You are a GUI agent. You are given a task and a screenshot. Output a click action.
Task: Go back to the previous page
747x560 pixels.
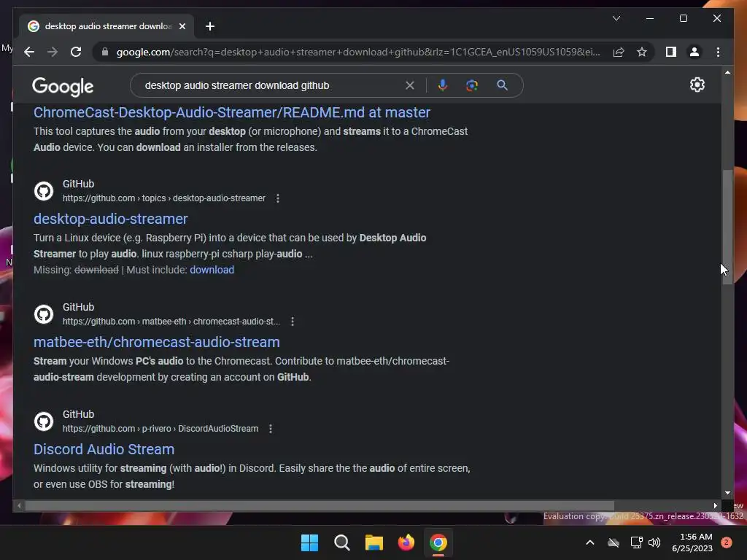(29, 52)
